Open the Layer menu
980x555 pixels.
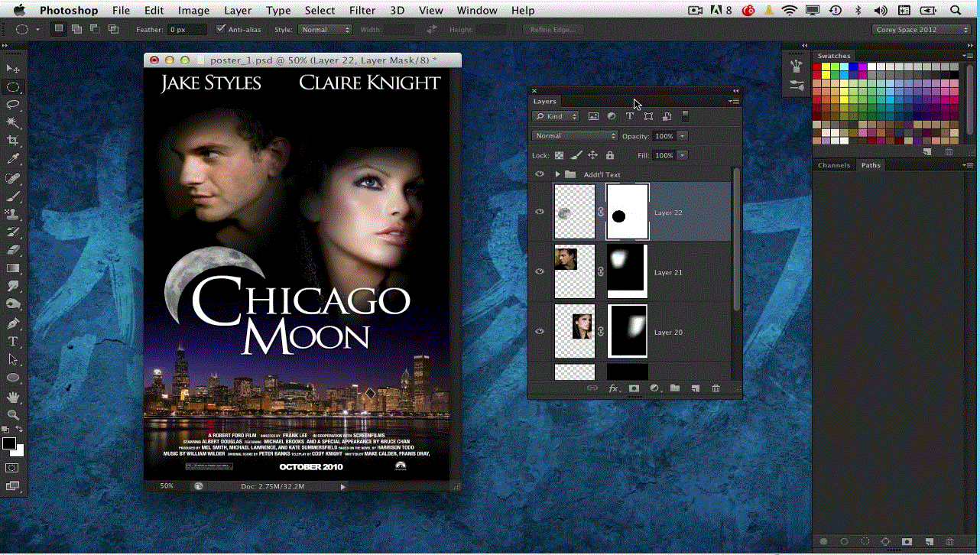coord(238,10)
